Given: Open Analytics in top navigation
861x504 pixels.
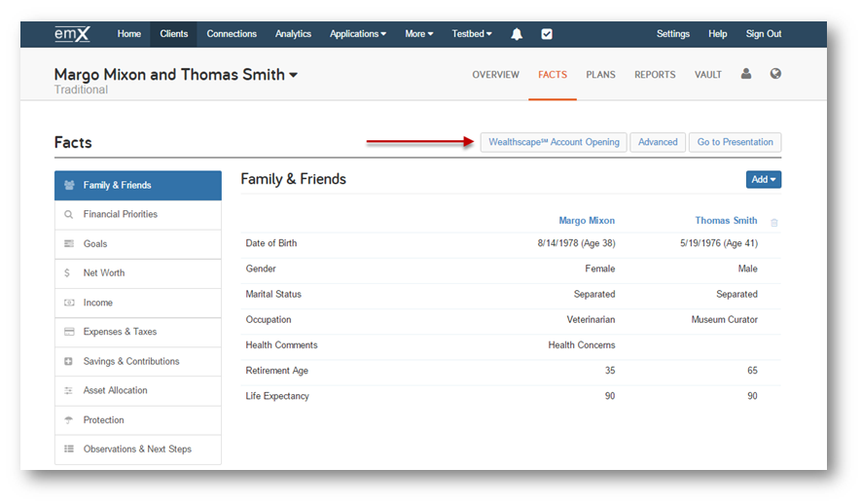Looking at the screenshot, I should click(x=293, y=34).
